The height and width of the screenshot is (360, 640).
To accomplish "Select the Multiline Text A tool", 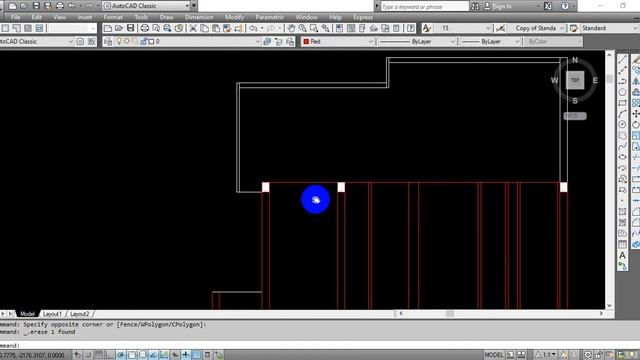I will (622, 256).
